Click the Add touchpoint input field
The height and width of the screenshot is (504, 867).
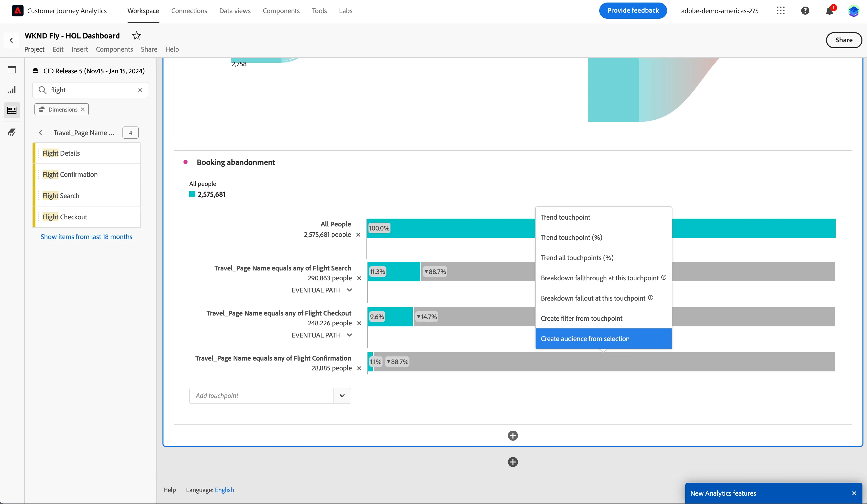click(261, 396)
